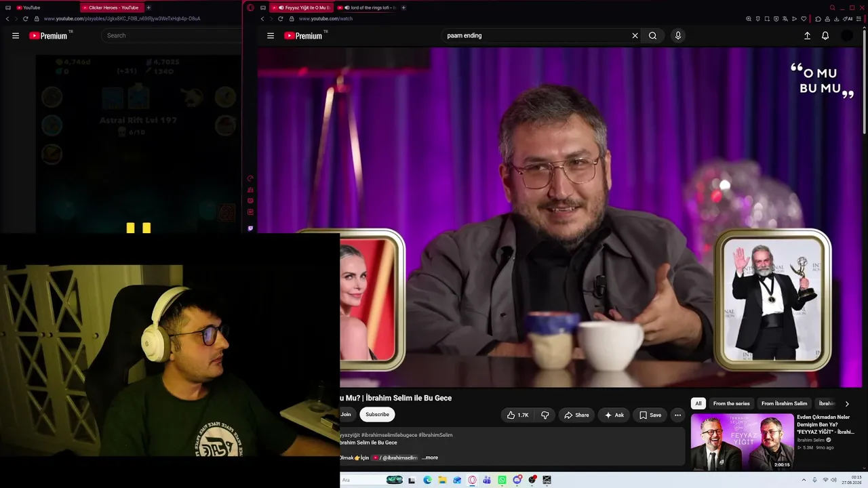The height and width of the screenshot is (488, 868).
Task: Open the FEYYAZ YİĞİT recommended video thumbnail
Action: click(x=742, y=442)
